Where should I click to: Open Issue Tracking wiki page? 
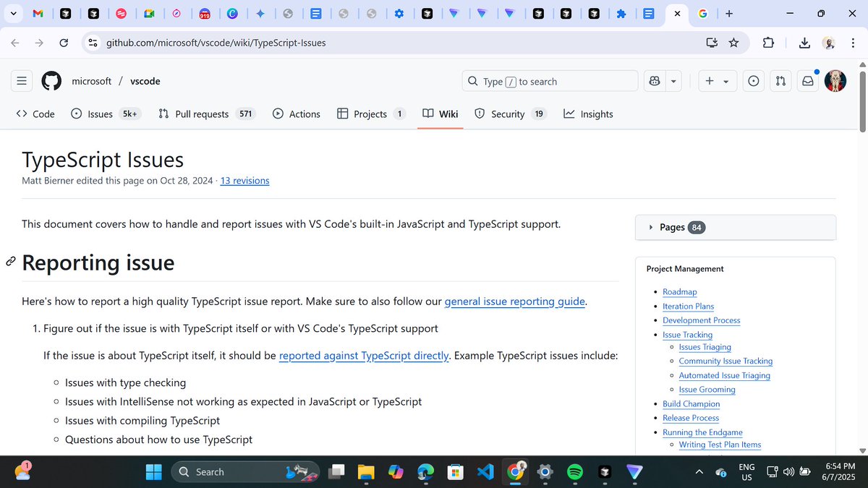(x=687, y=335)
